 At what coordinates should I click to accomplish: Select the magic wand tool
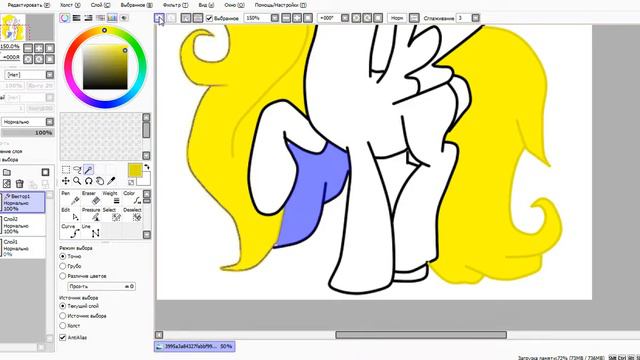point(89,169)
